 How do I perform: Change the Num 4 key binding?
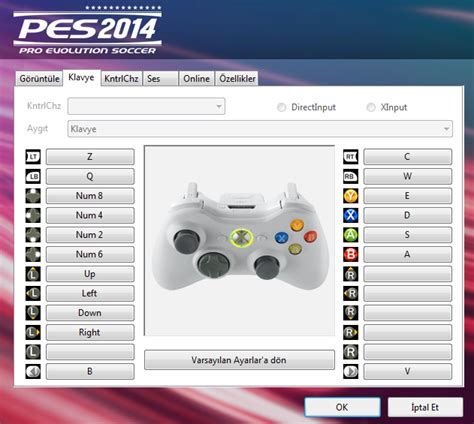(90, 215)
